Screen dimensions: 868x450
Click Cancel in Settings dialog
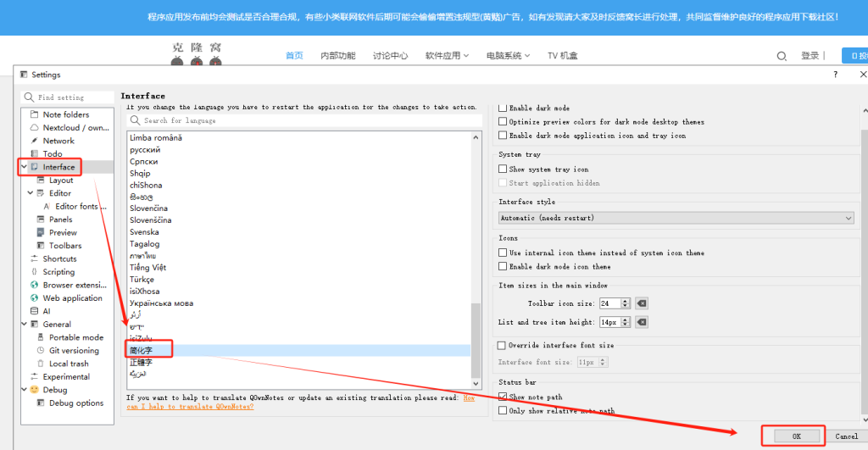pyautogui.click(x=847, y=436)
